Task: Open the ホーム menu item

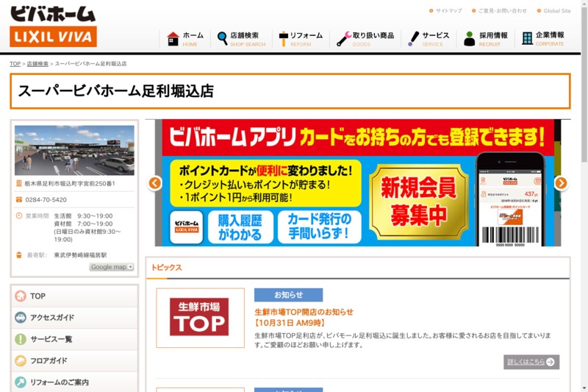Action: [185, 39]
